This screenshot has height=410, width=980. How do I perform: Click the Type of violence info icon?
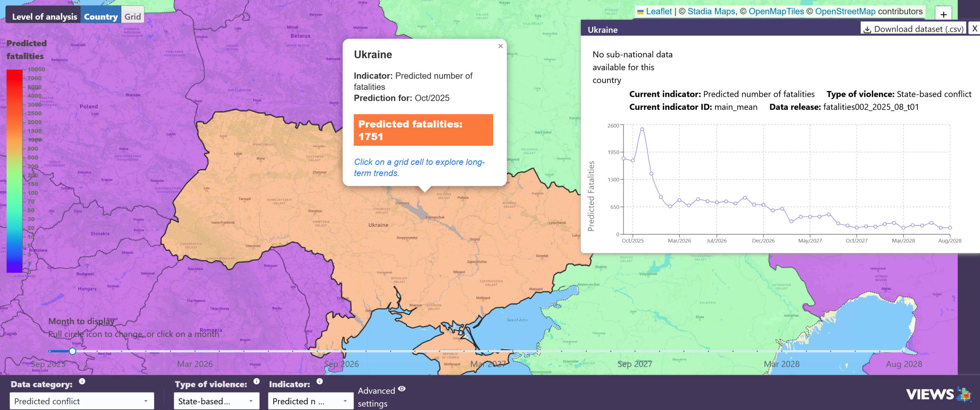coord(256,381)
